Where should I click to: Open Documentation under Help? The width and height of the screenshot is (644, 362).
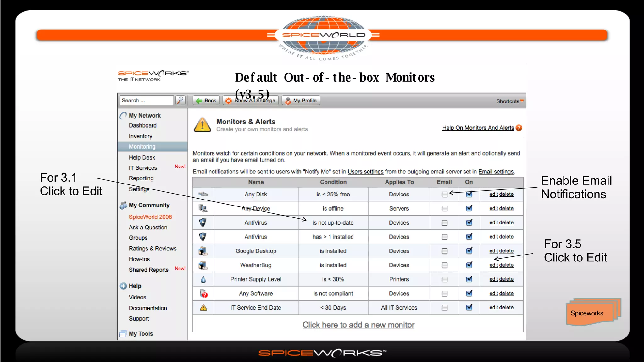point(148,308)
